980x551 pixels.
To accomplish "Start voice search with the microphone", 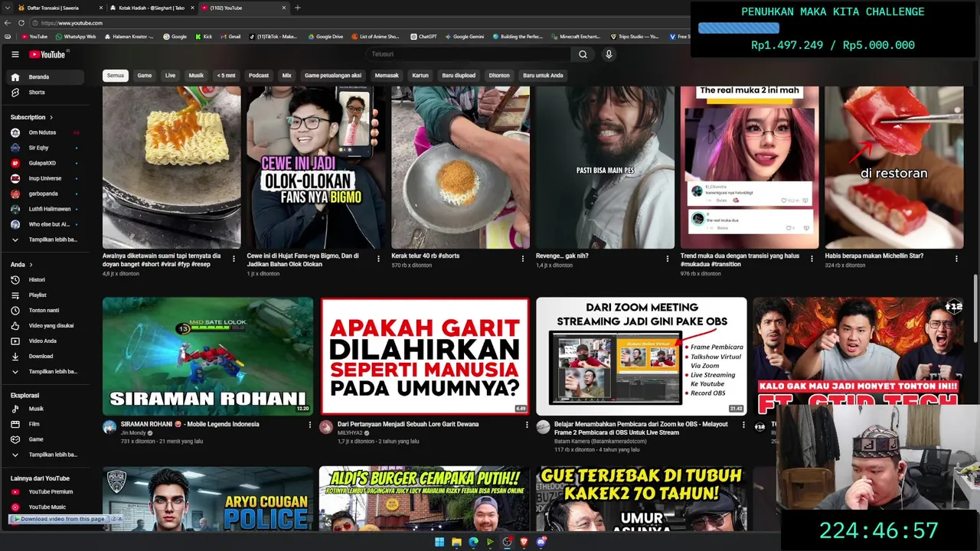I will (x=609, y=54).
